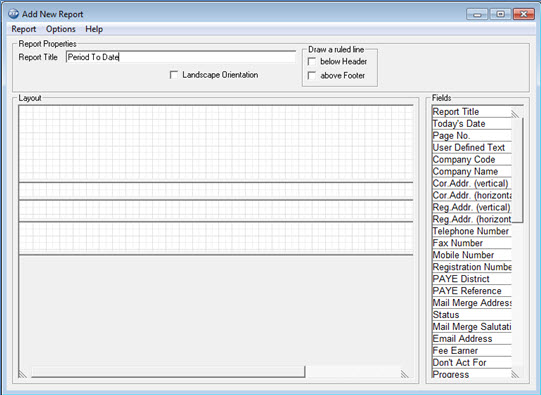Tick the above Footer ruled line checkbox
This screenshot has height=395, width=541.
(x=312, y=76)
